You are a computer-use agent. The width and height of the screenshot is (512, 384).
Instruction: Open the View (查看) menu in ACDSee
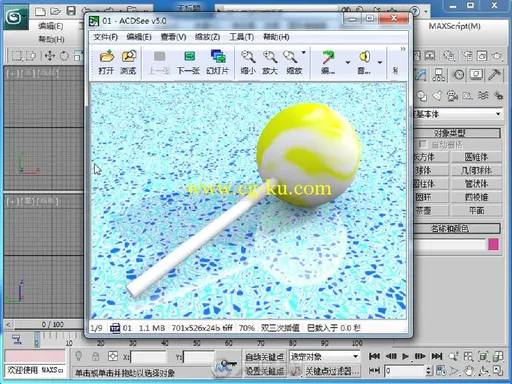coord(173,37)
